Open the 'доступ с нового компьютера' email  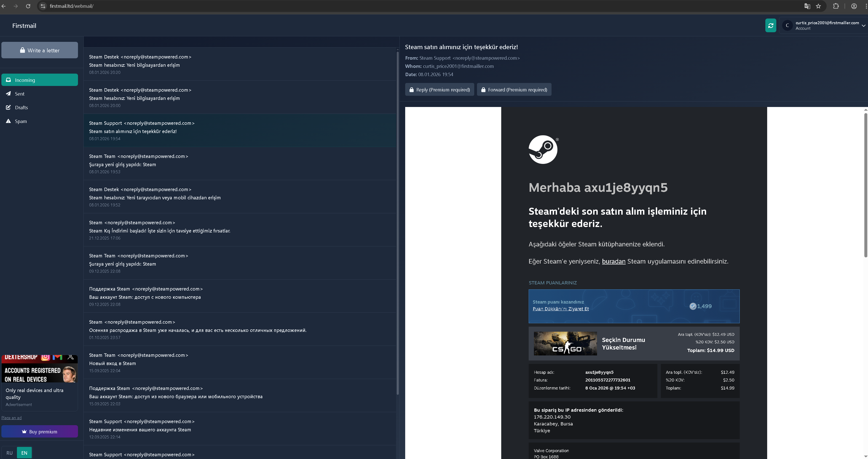click(x=240, y=296)
